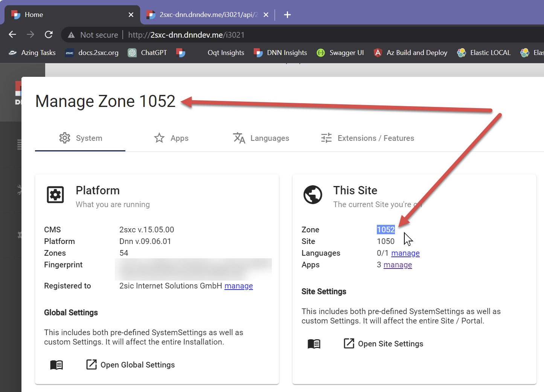Select the Elastic LOCAL bookmark

pyautogui.click(x=484, y=53)
